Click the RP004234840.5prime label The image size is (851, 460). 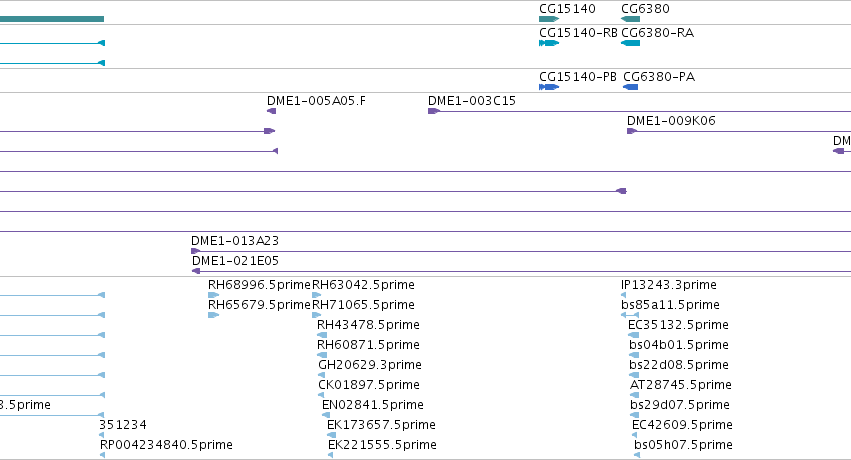click(166, 445)
